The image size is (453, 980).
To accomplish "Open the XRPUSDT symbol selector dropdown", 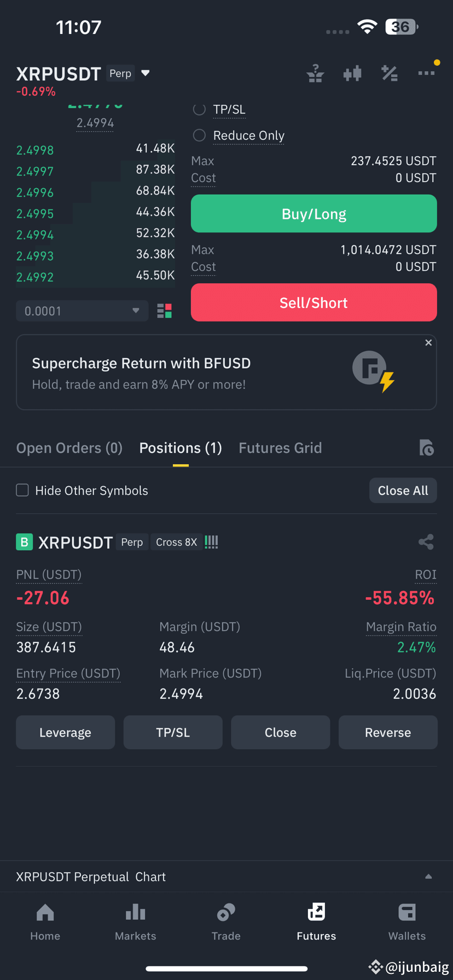I will (x=145, y=72).
